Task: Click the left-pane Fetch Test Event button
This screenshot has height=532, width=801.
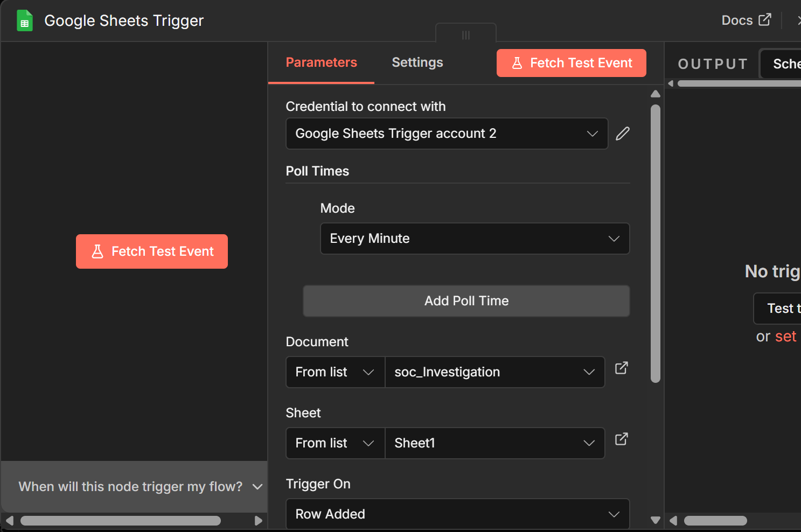Action: point(152,251)
